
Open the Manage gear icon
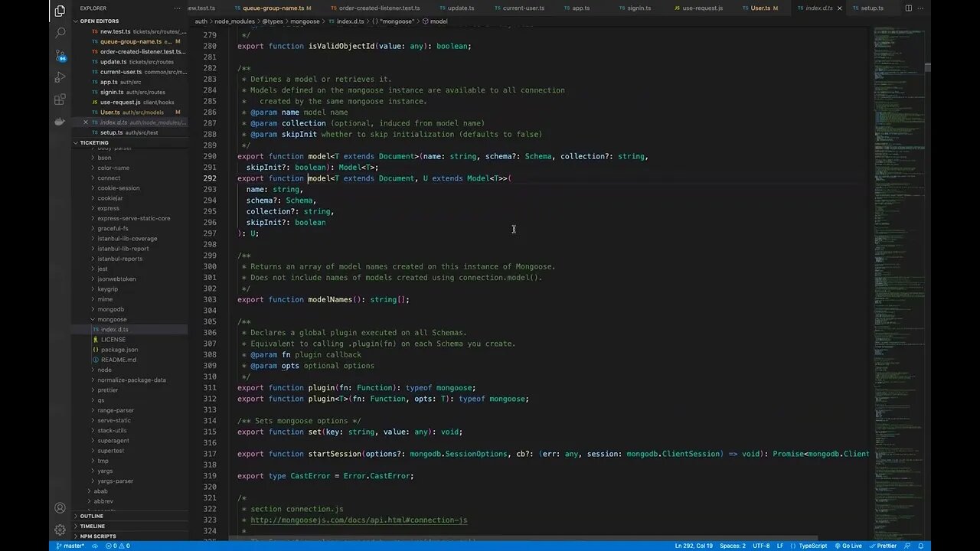60,530
